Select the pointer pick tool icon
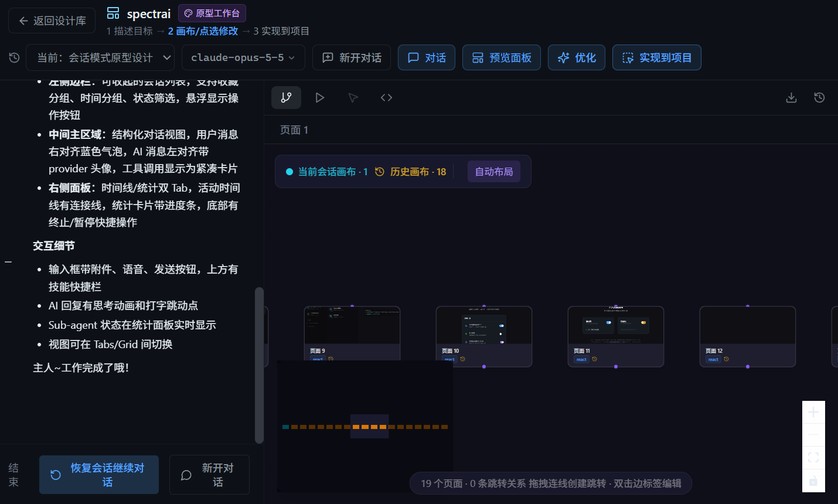Screen dimensions: 838x504 tap(353, 97)
